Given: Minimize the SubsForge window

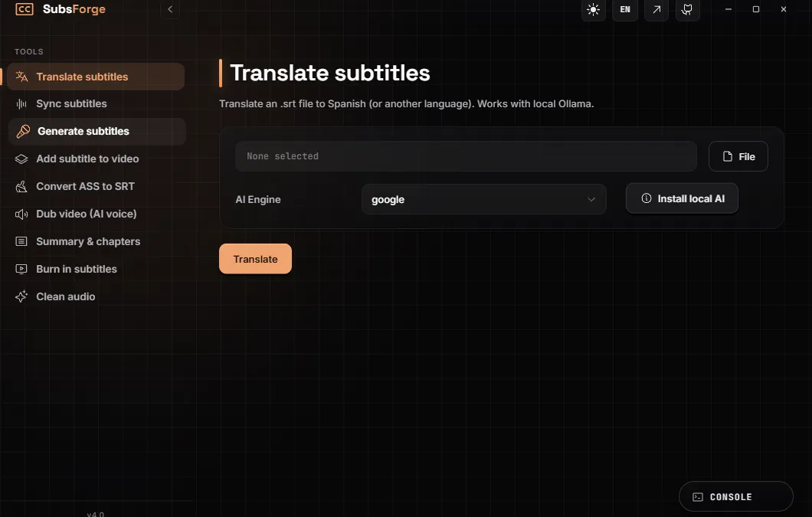Looking at the screenshot, I should click(728, 9).
